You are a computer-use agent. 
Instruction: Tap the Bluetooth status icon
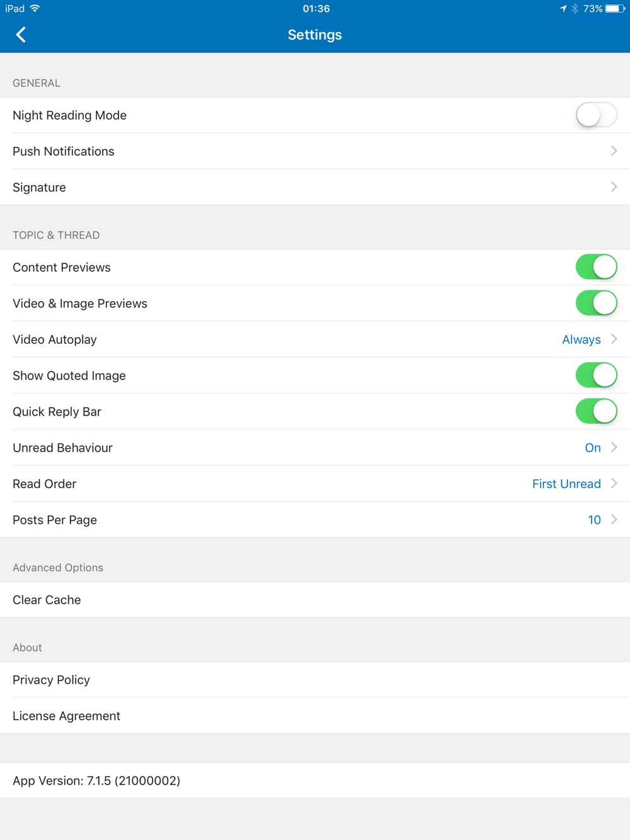tap(575, 9)
